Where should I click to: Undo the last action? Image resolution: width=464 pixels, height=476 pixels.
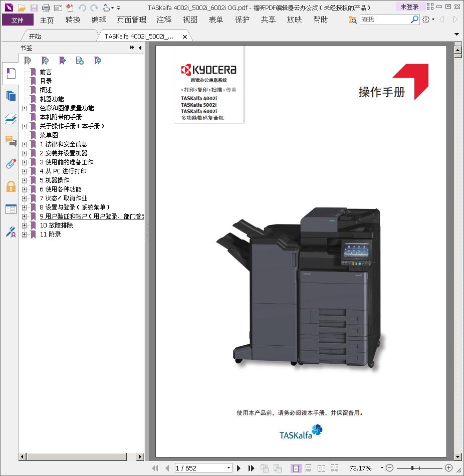(x=82, y=8)
